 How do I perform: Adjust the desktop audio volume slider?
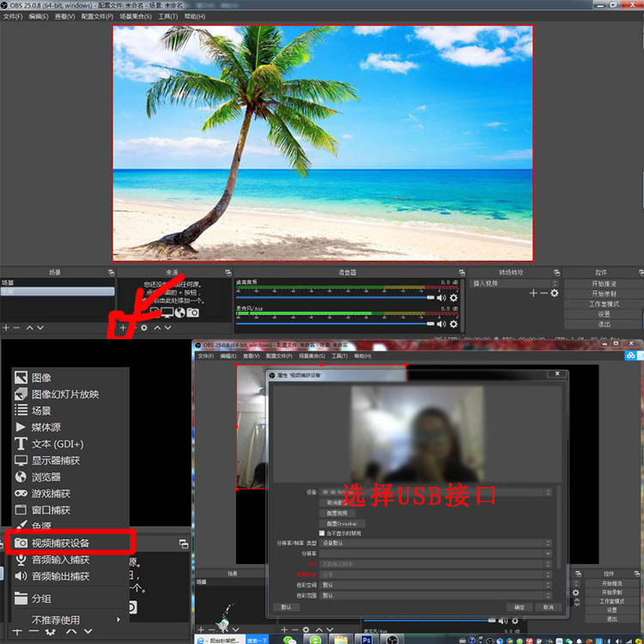point(335,297)
